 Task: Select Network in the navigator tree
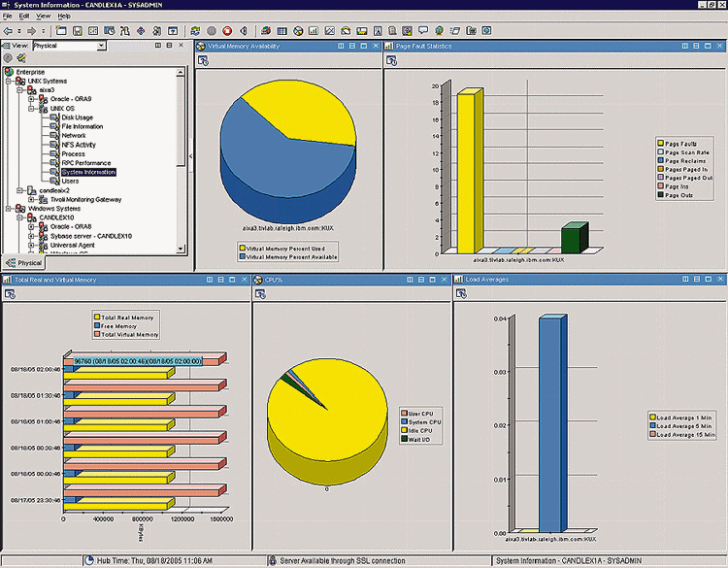point(74,136)
